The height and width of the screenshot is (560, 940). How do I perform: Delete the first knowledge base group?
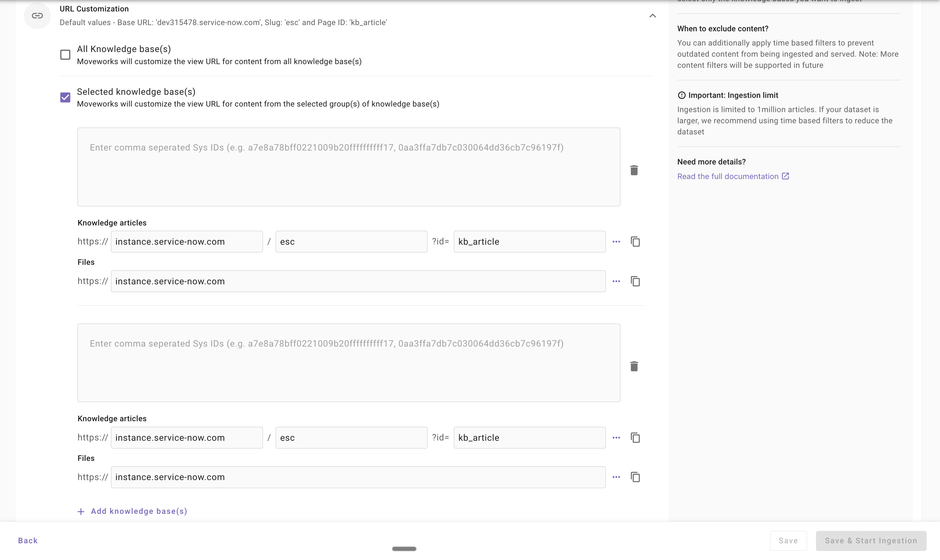coord(634,170)
